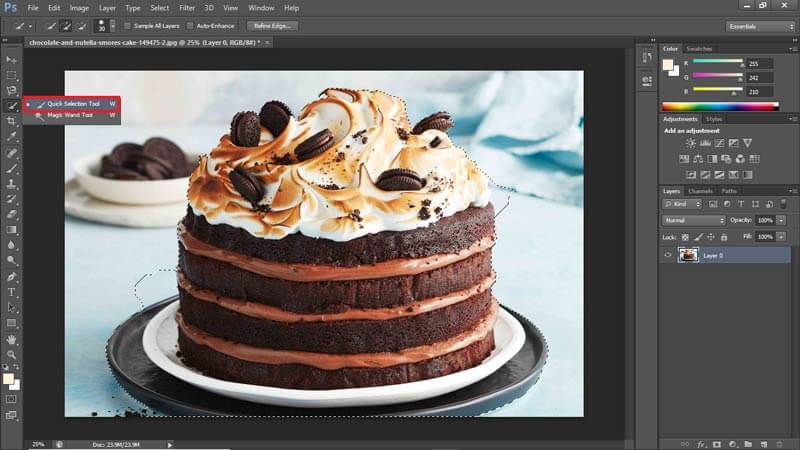Click the Brightness/Contrast adjustment icon

coord(690,143)
